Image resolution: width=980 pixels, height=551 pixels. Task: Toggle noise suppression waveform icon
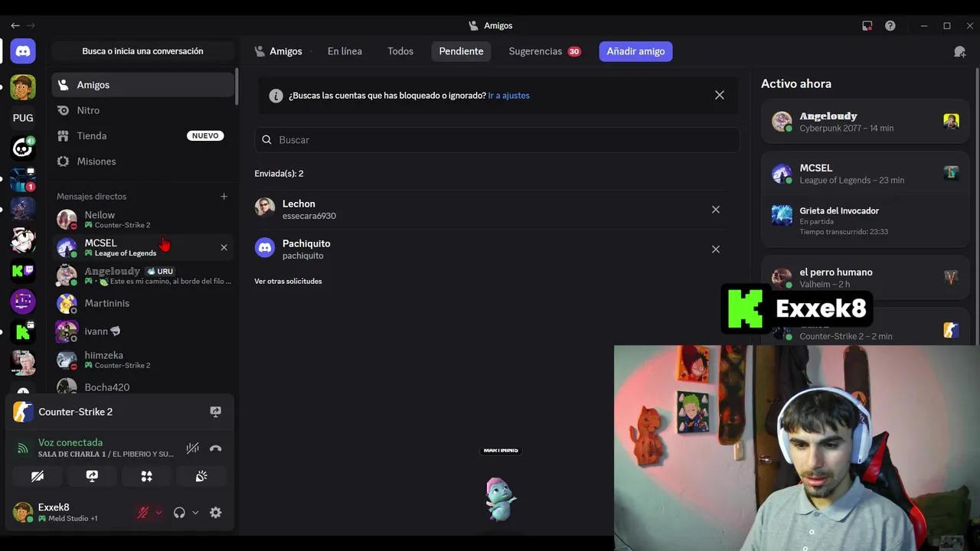(x=192, y=448)
